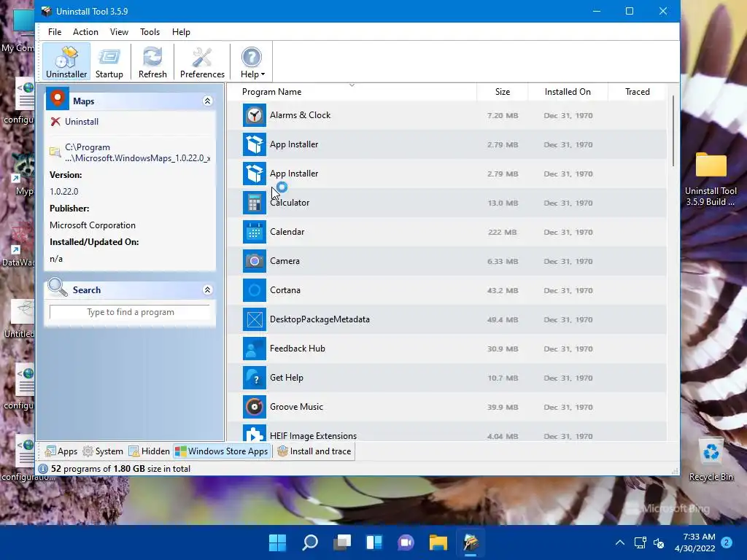Select the Camera app icon
Screen dimensions: 747x560
click(255, 261)
